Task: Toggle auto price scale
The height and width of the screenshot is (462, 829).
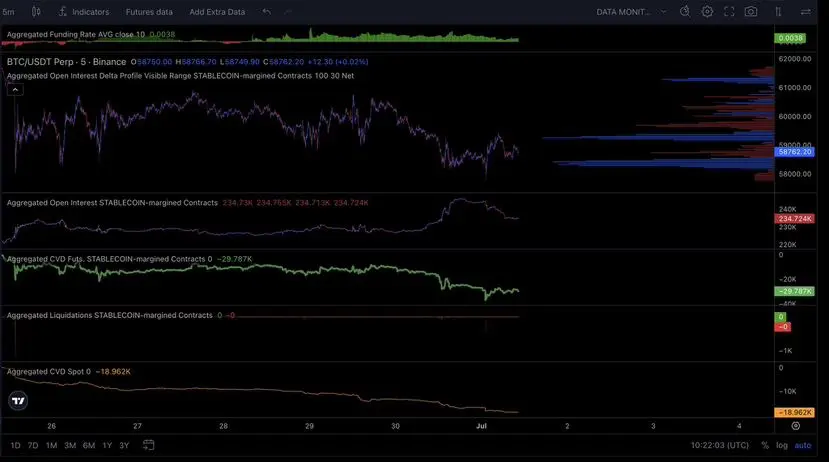Action: [803, 445]
